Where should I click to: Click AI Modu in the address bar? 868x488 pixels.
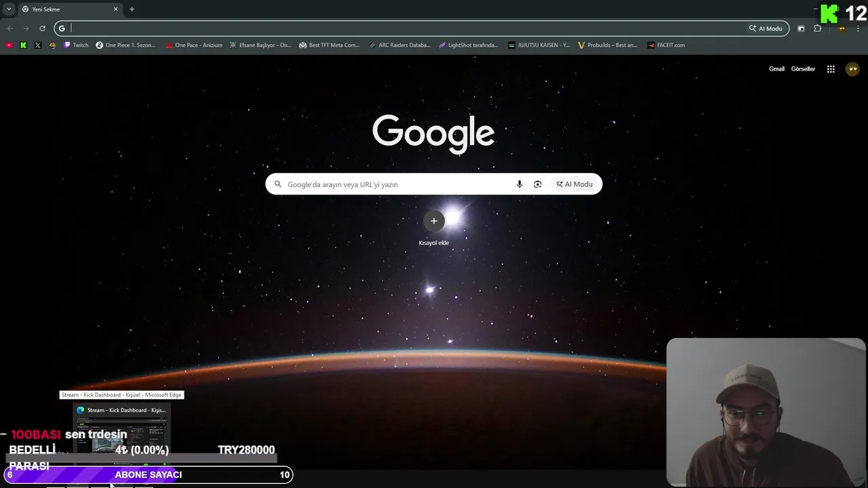point(766,28)
